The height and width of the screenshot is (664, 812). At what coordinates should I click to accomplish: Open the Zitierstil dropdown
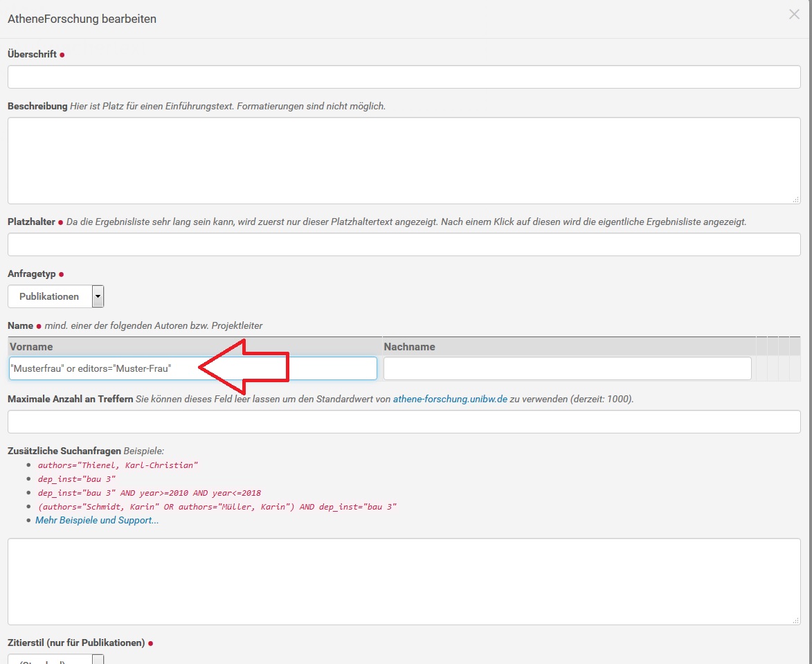click(56, 659)
